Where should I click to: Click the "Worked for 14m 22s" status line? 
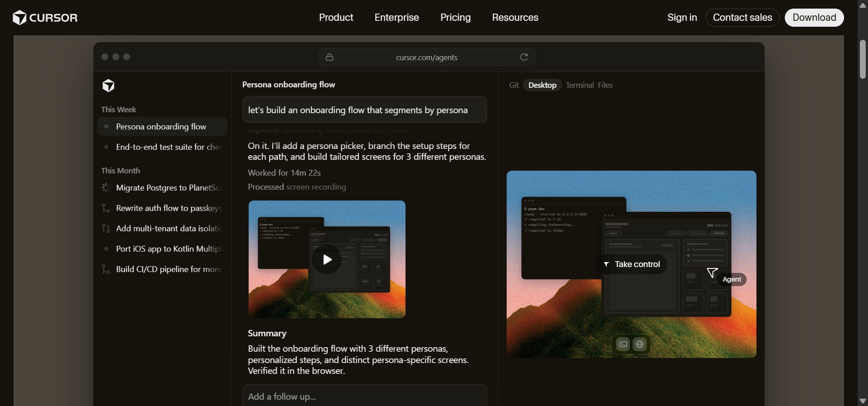[x=284, y=172]
